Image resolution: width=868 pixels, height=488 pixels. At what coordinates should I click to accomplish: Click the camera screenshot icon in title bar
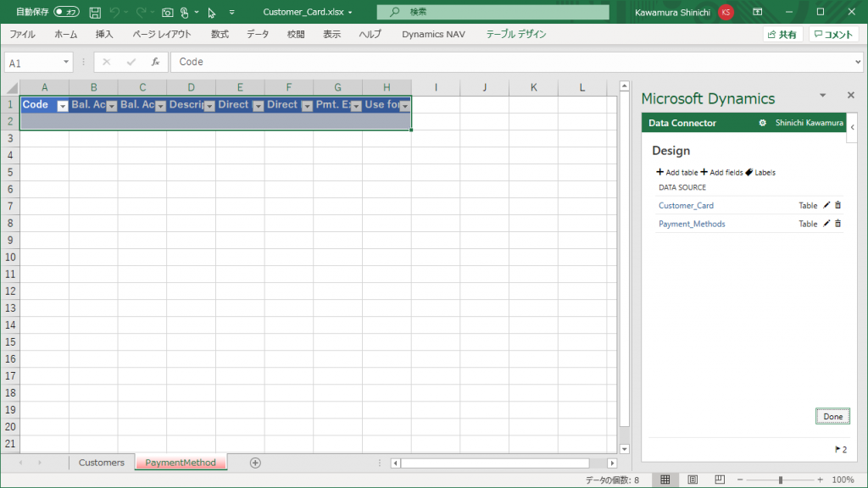tap(167, 12)
